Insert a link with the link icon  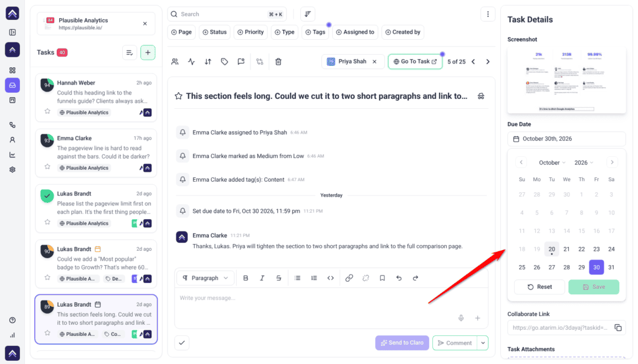click(x=349, y=278)
